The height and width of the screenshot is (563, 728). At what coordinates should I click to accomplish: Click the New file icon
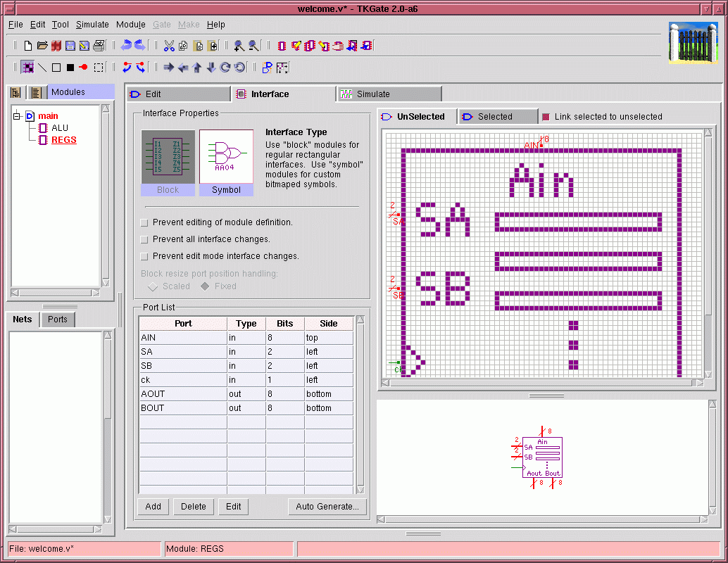28,46
